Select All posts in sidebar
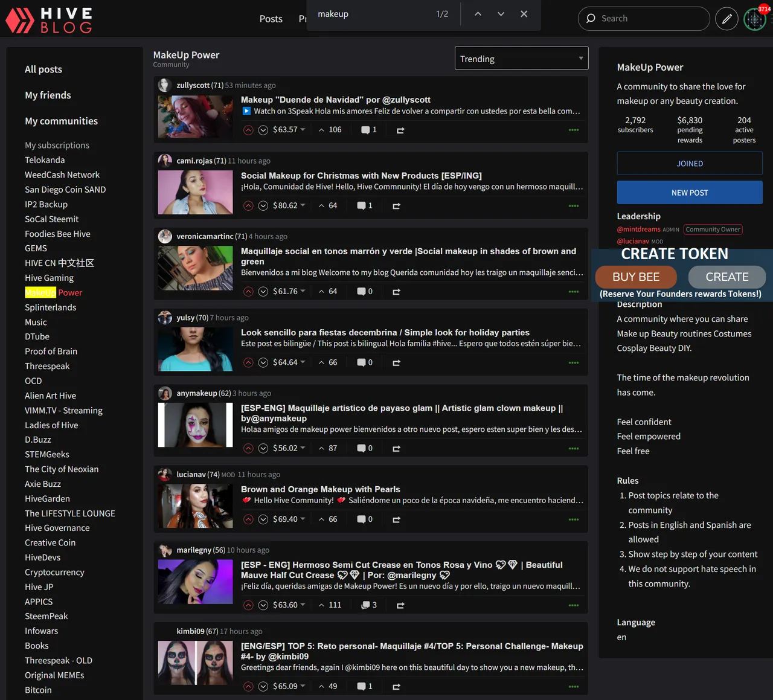This screenshot has height=700, width=773. [43, 69]
